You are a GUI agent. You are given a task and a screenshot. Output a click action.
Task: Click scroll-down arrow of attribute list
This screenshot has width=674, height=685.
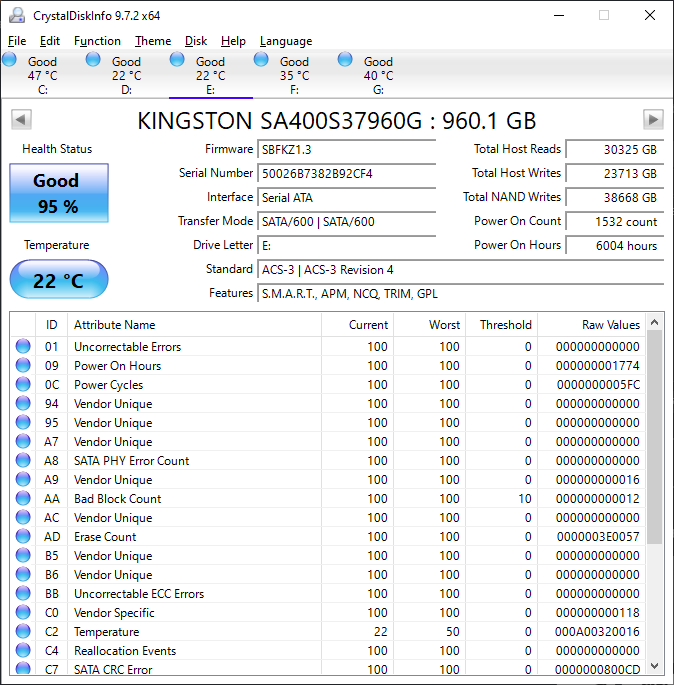tap(654, 665)
